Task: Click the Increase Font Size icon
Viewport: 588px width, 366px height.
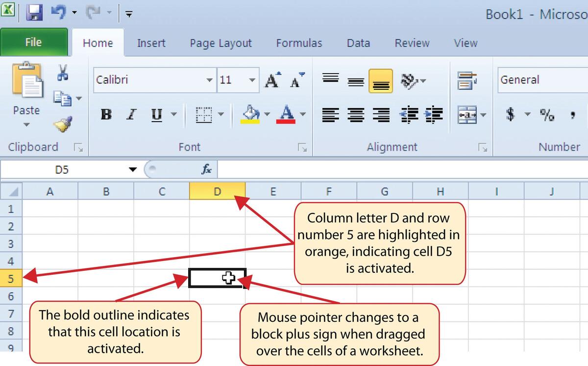Action: click(x=272, y=79)
